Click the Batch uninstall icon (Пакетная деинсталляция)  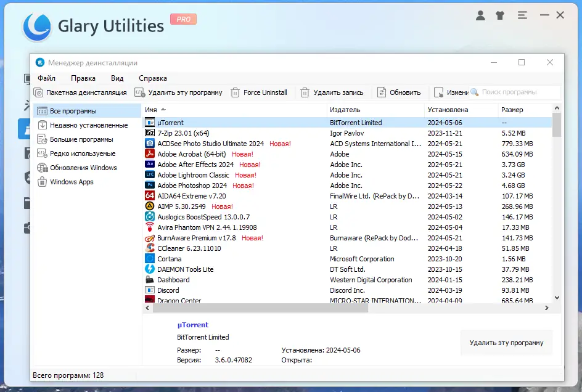coord(38,92)
